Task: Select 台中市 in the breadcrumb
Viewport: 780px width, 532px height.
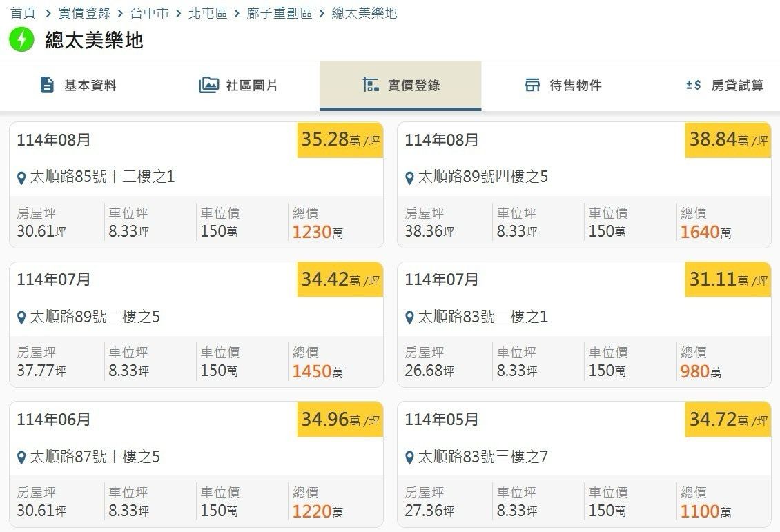Action: point(149,13)
